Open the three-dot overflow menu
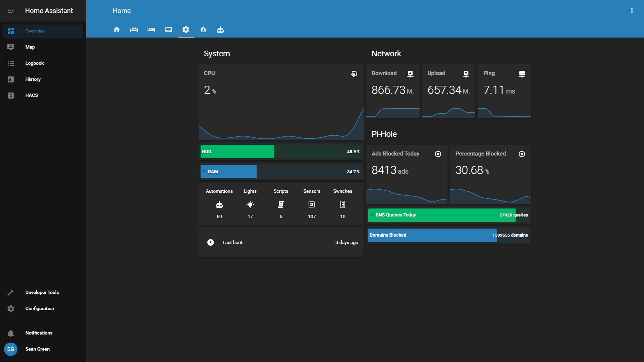Screen dimensions: 644x362 [632, 11]
